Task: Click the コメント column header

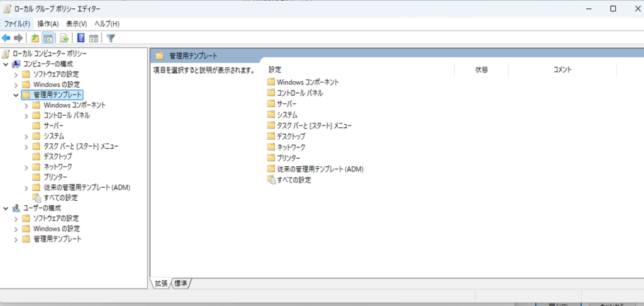Action: coord(562,70)
